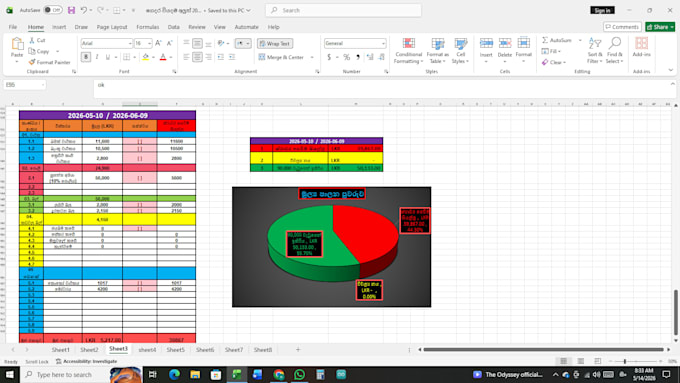The height and width of the screenshot is (383, 680).
Task: Click the Font Color letter A icon
Action: (x=163, y=57)
